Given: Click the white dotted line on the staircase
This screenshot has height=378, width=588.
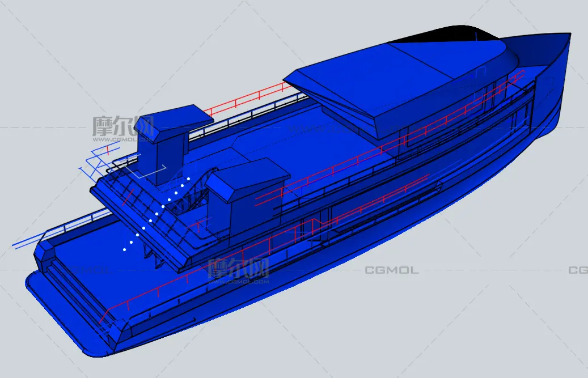Looking at the screenshot, I should [156, 214].
